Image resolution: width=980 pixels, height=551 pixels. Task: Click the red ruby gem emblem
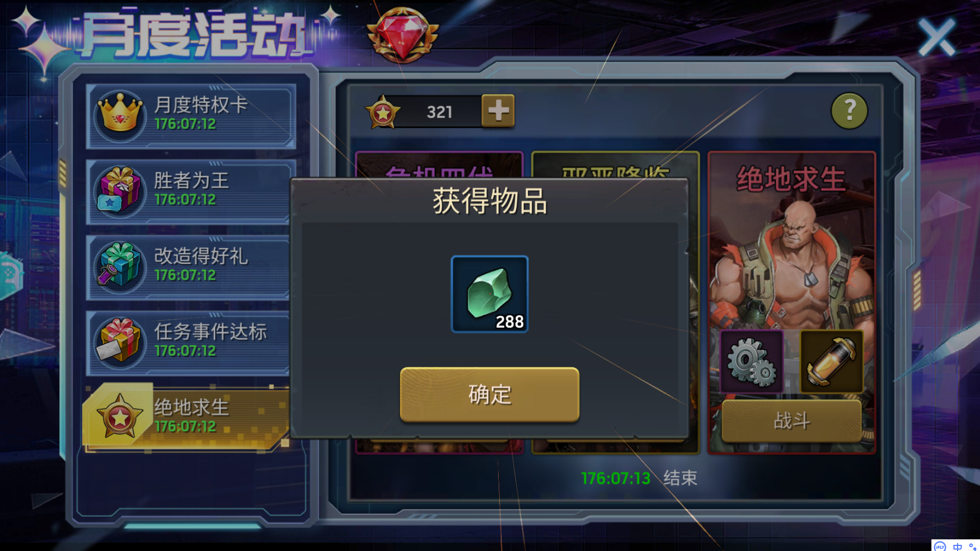pos(402,35)
